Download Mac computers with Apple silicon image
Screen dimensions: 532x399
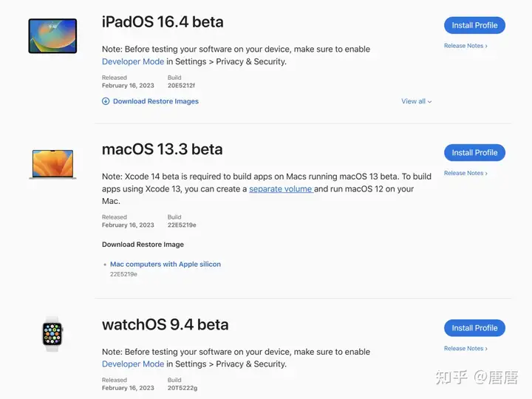[166, 264]
